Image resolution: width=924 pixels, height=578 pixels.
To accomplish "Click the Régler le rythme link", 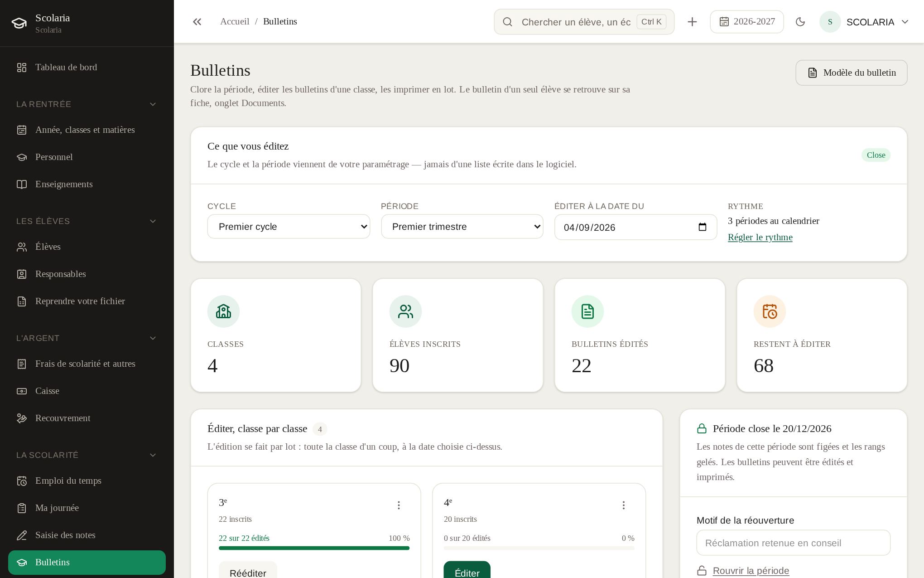I will tap(760, 238).
